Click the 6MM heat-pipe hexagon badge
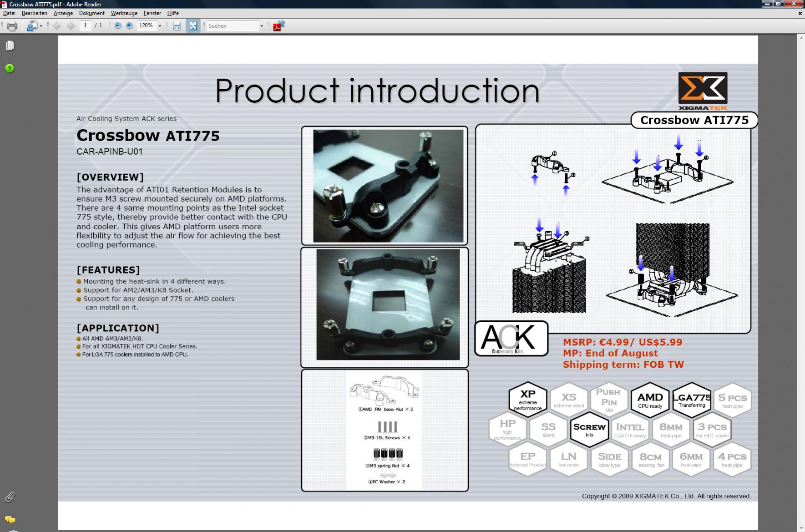 [x=691, y=459]
